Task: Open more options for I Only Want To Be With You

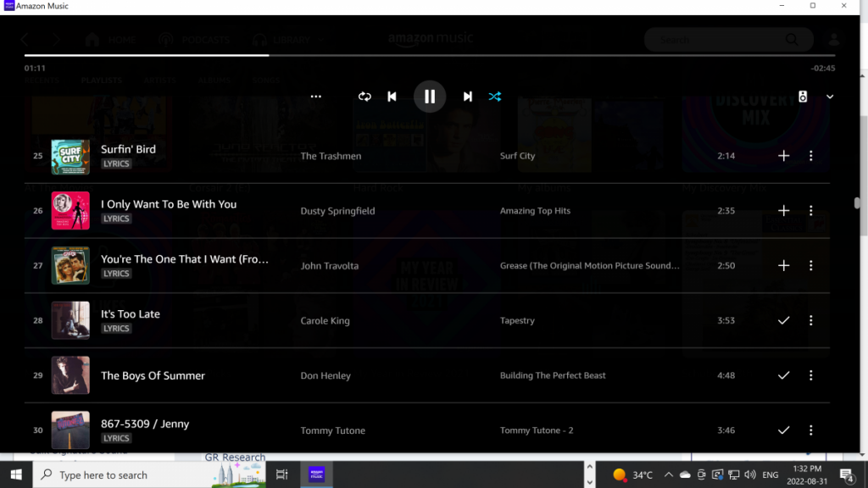Action: 811,210
